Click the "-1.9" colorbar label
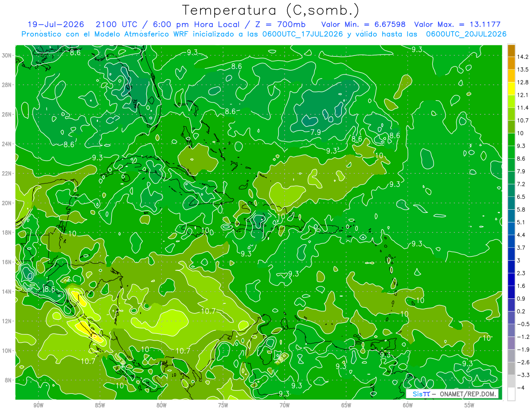This screenshot has width=532, height=411. click(523, 350)
